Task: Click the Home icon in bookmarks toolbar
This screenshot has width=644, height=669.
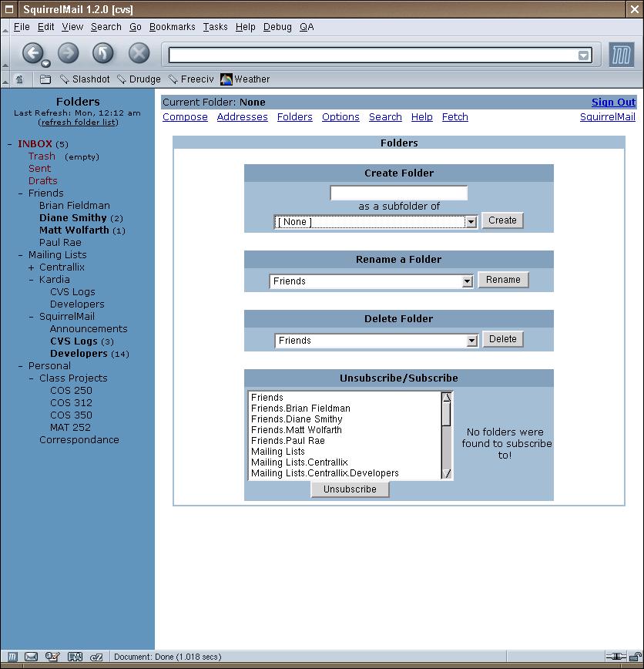Action: pos(19,79)
